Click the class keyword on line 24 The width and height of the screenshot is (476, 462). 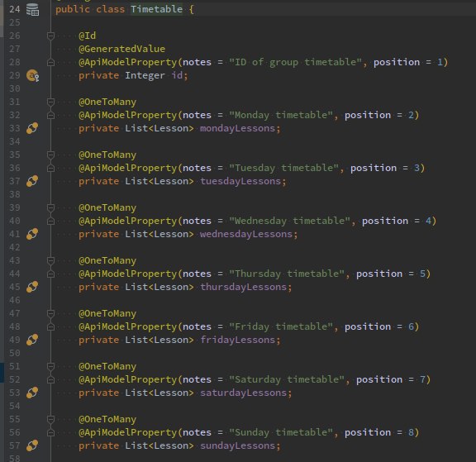[110, 9]
